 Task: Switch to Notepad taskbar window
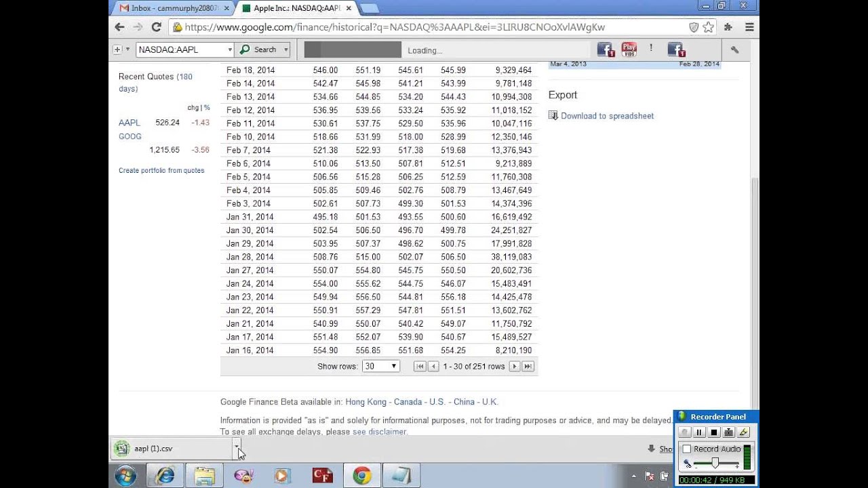click(401, 476)
